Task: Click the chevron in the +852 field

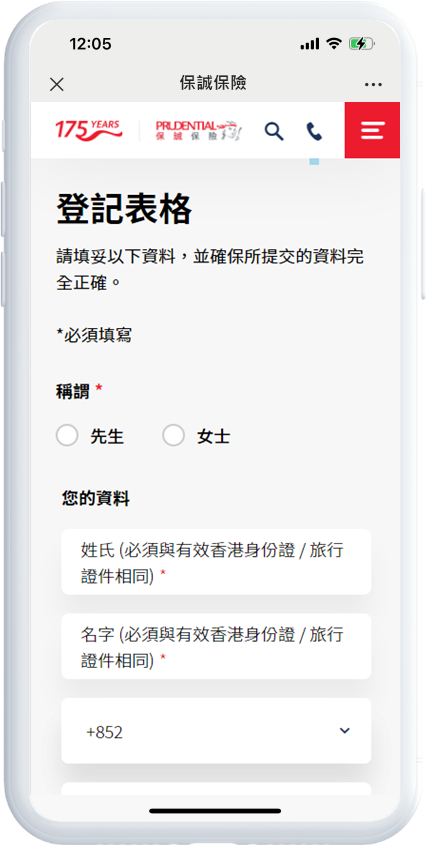Action: tap(345, 731)
